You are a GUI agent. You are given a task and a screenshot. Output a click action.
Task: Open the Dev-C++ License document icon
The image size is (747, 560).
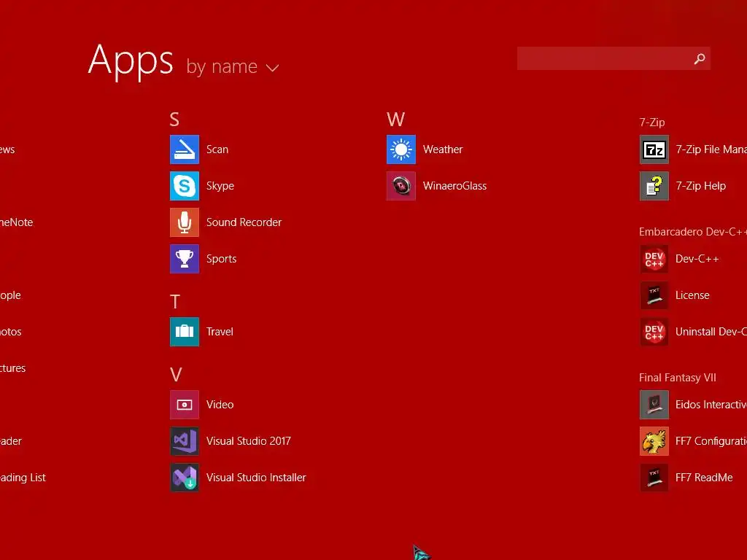point(654,295)
